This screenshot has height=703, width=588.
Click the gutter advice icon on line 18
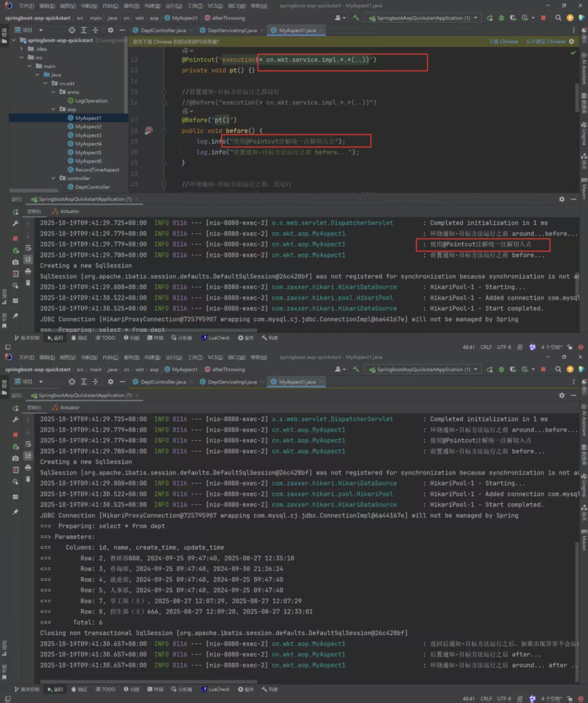pyautogui.click(x=148, y=131)
